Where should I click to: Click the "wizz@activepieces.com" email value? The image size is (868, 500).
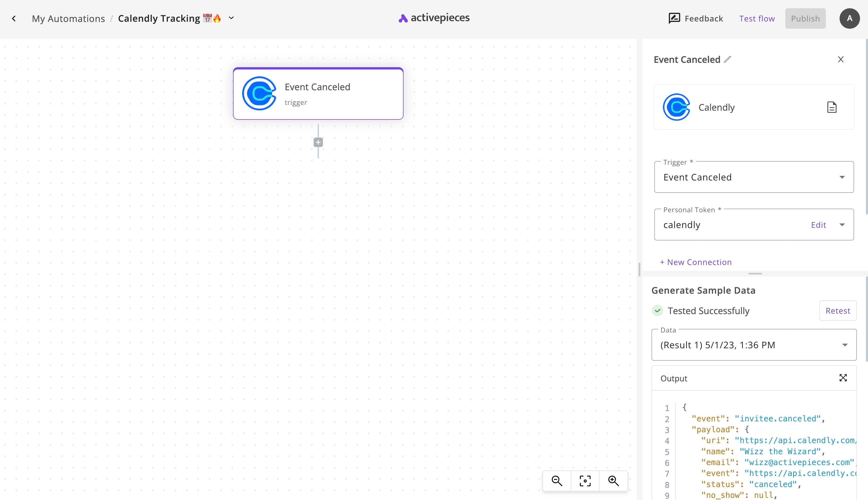(x=799, y=463)
